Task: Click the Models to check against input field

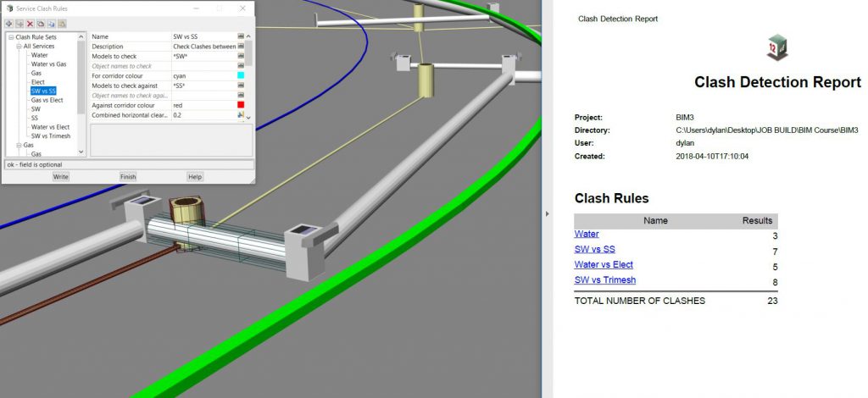Action: [202, 86]
